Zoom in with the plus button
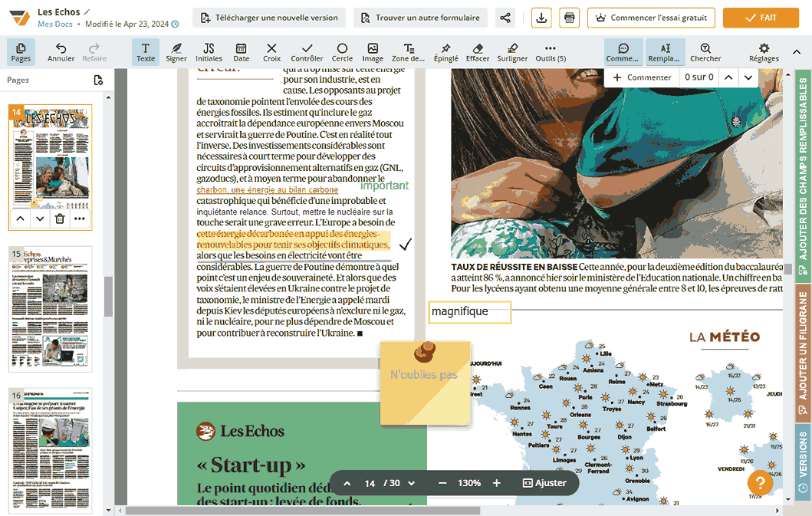 497,483
